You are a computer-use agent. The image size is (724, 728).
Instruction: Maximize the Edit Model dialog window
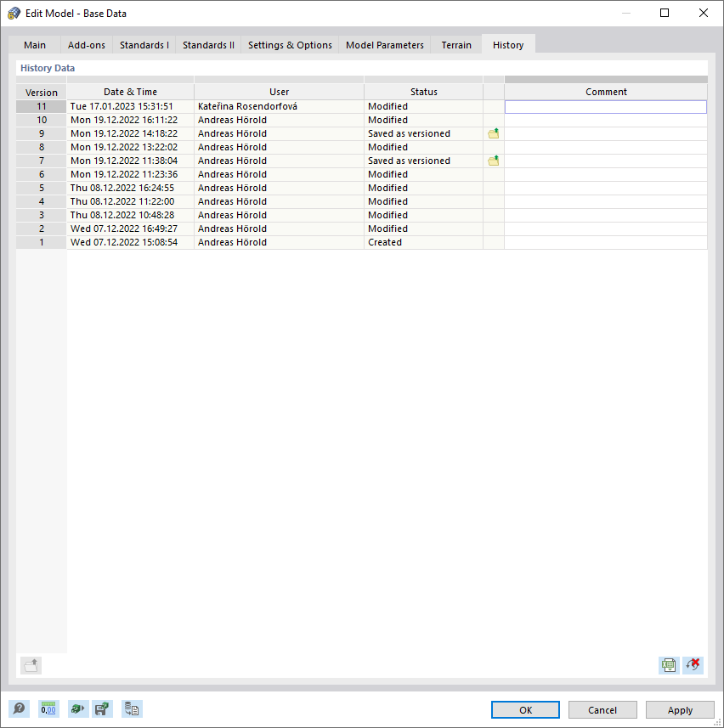[665, 13]
